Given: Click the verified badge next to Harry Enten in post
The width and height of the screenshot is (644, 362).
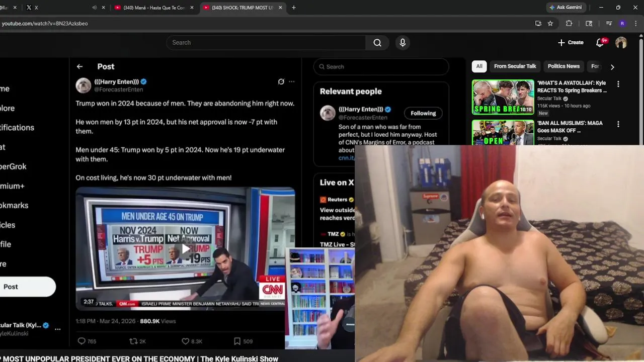Looking at the screenshot, I should click(143, 81).
